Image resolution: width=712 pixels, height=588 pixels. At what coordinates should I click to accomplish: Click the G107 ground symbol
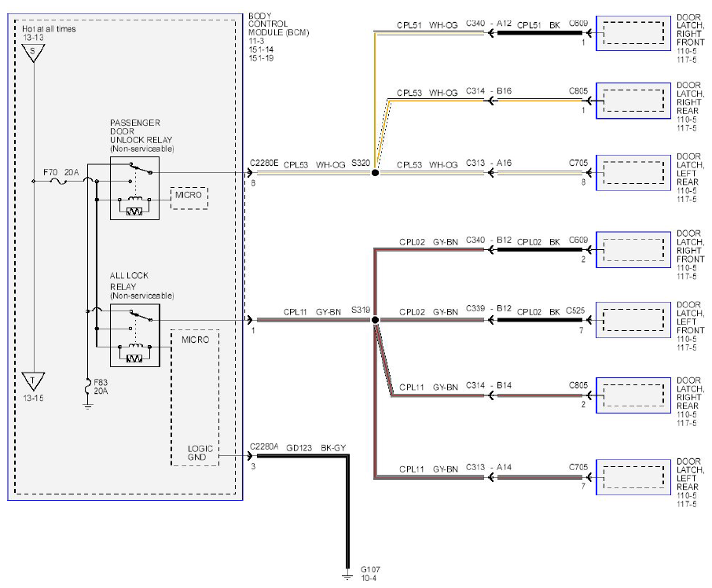click(347, 575)
